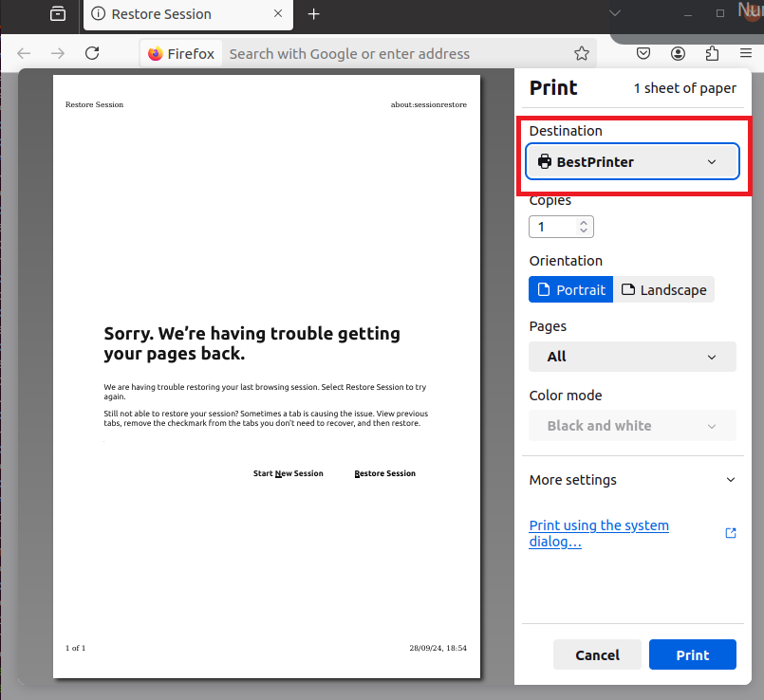Click the '1 sheet of paper' label
The width and height of the screenshot is (764, 700).
tap(684, 88)
